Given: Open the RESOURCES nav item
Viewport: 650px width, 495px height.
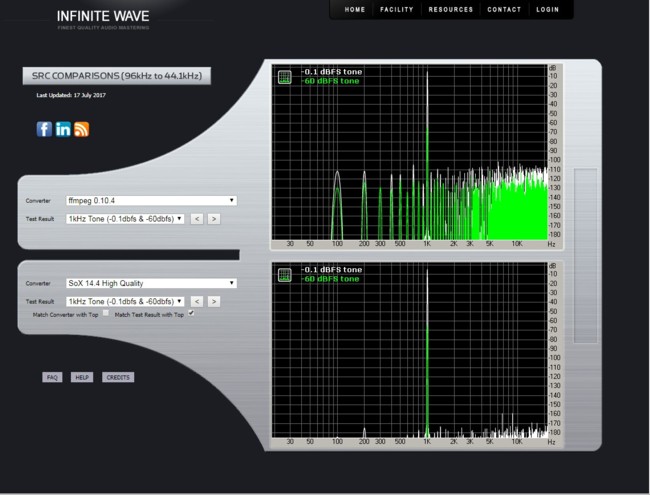Looking at the screenshot, I should coord(451,10).
